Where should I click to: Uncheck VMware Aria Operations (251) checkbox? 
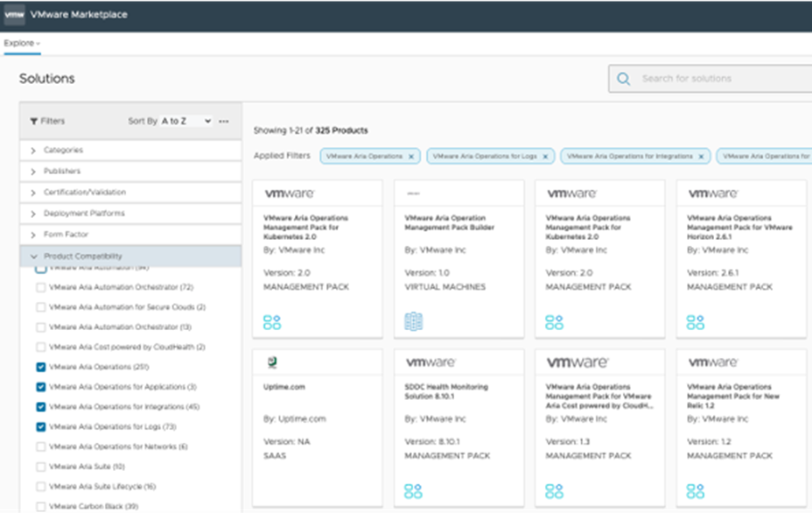click(41, 368)
